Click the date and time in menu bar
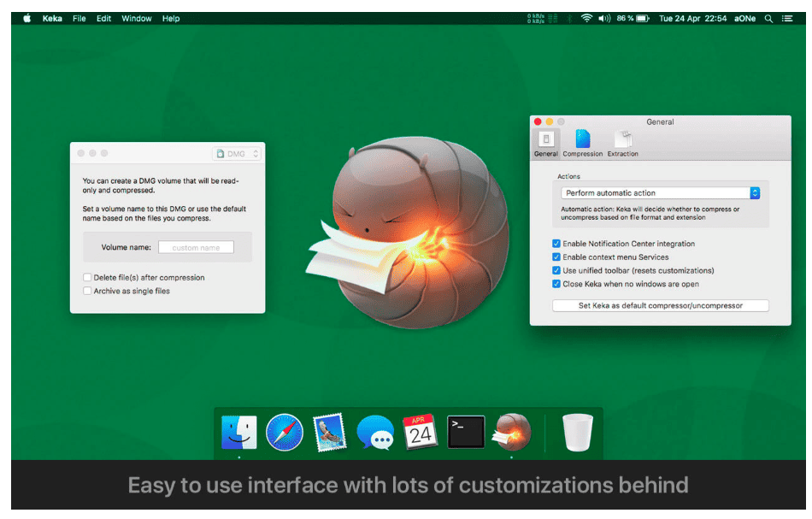The width and height of the screenshot is (812, 519). click(x=692, y=19)
